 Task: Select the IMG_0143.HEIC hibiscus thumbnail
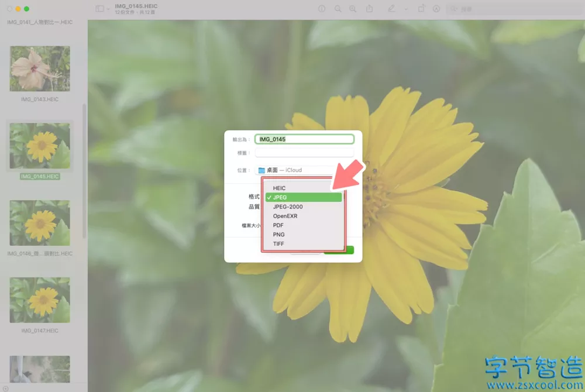[x=40, y=68]
